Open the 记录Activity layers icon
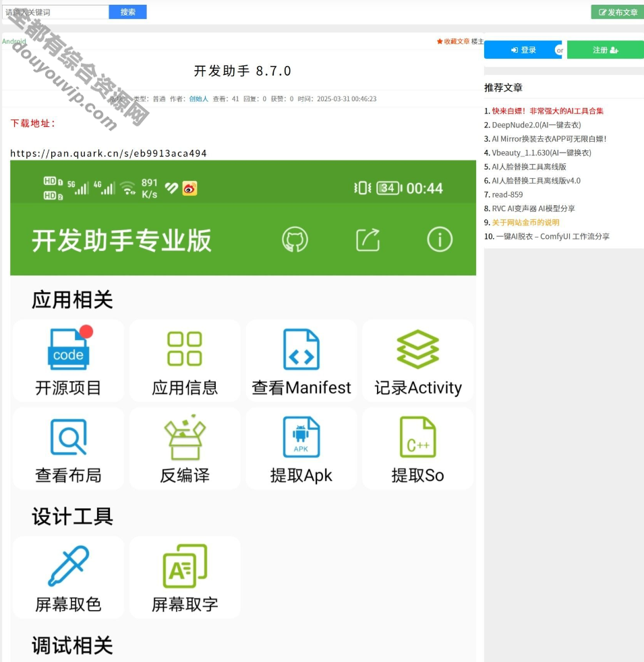 418,349
